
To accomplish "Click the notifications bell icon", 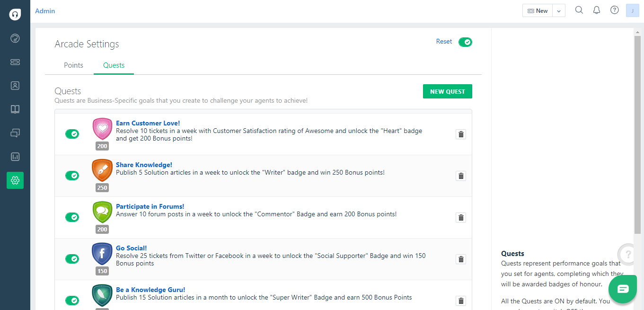I will coord(597,10).
